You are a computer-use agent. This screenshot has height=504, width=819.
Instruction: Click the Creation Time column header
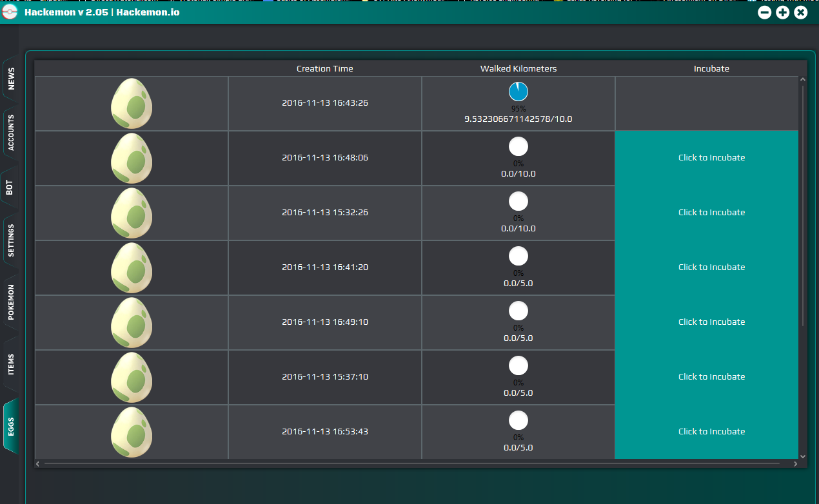(325, 68)
